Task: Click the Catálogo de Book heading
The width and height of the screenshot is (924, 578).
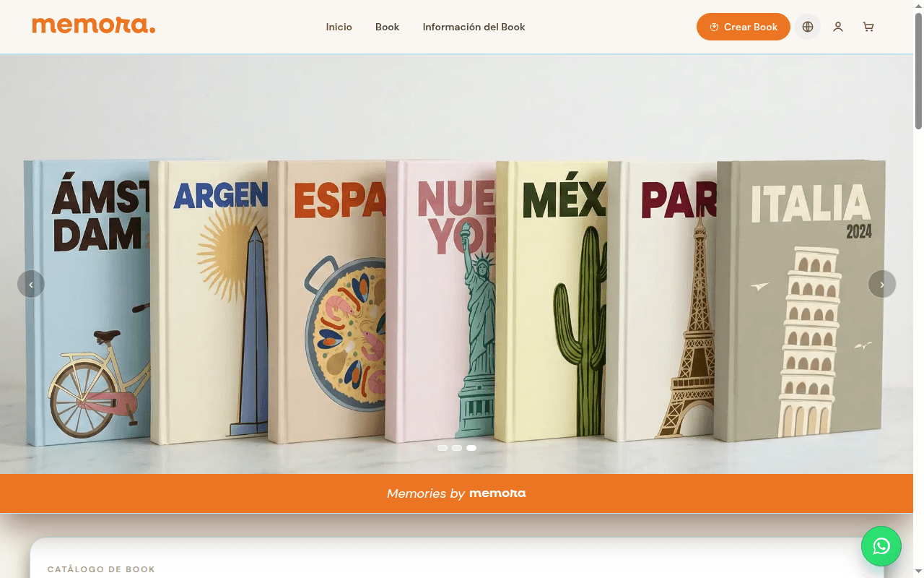Action: point(101,569)
